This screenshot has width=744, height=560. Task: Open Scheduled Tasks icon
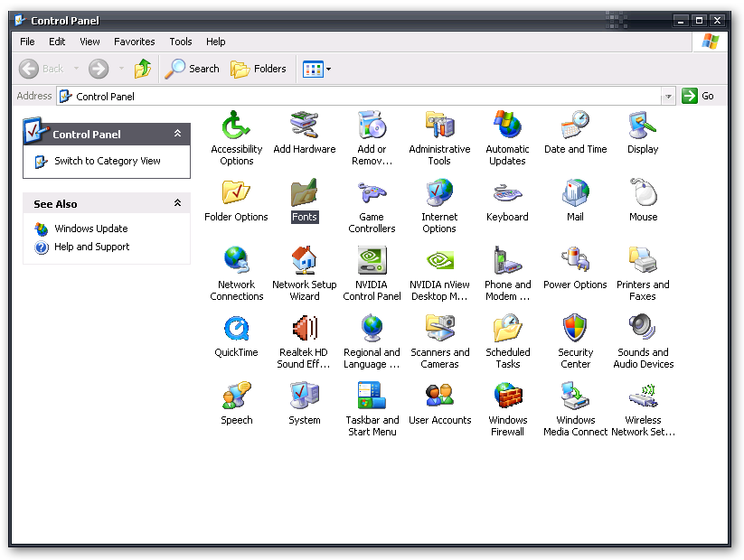point(507,329)
